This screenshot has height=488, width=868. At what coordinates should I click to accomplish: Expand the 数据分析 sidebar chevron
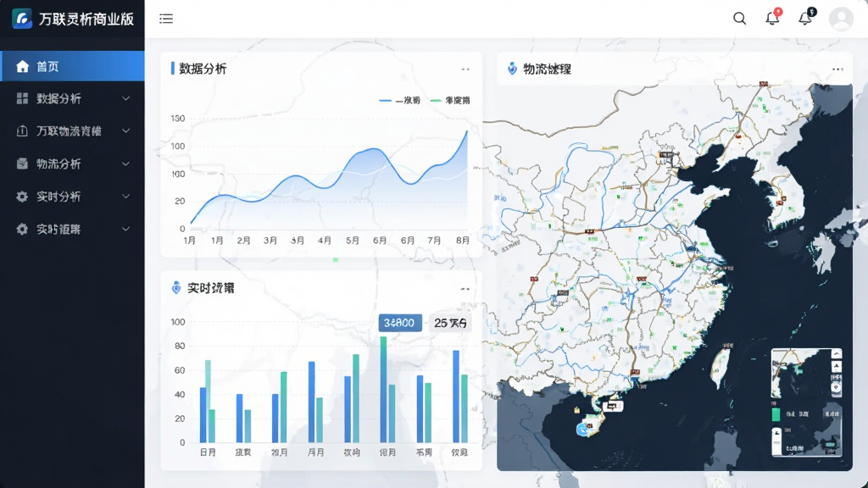coord(126,98)
